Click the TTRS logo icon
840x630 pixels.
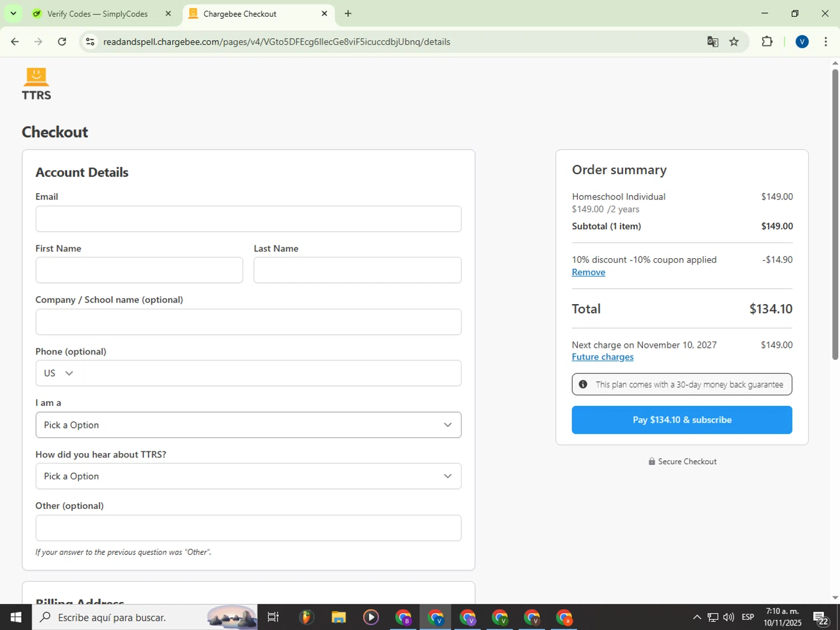coord(36,84)
